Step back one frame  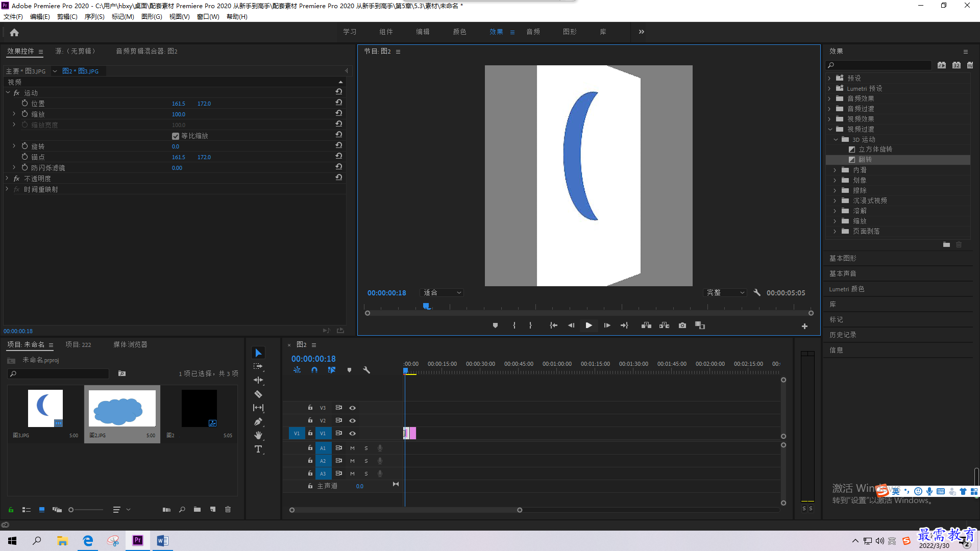[x=571, y=325]
